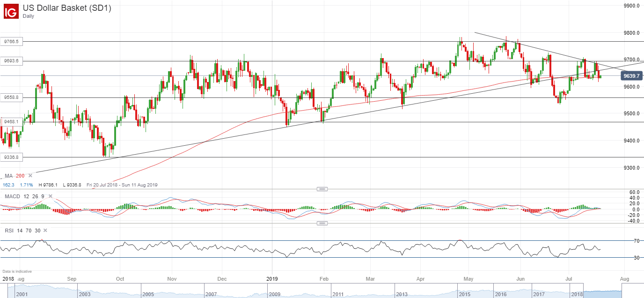
Task: Click the Aug date label at axis end
Action: [x=624, y=279]
